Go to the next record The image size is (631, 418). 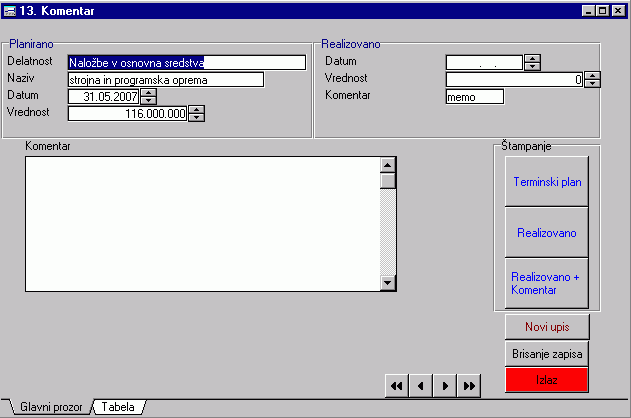pos(445,386)
